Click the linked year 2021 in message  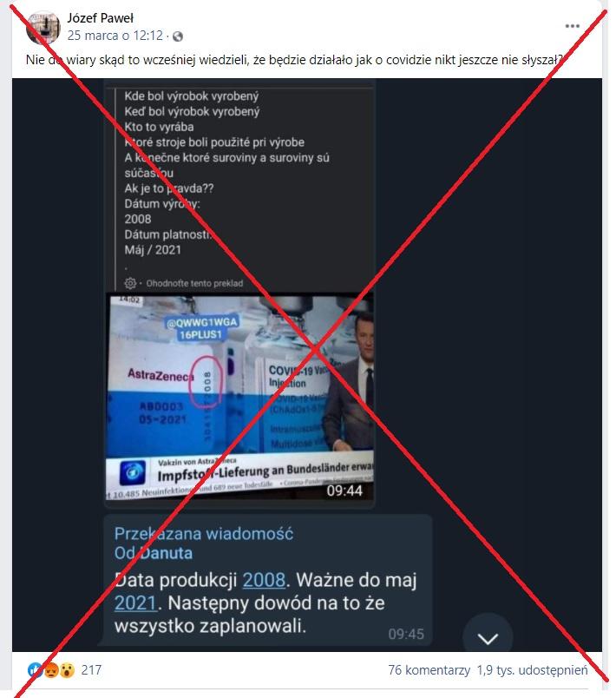pos(135,603)
